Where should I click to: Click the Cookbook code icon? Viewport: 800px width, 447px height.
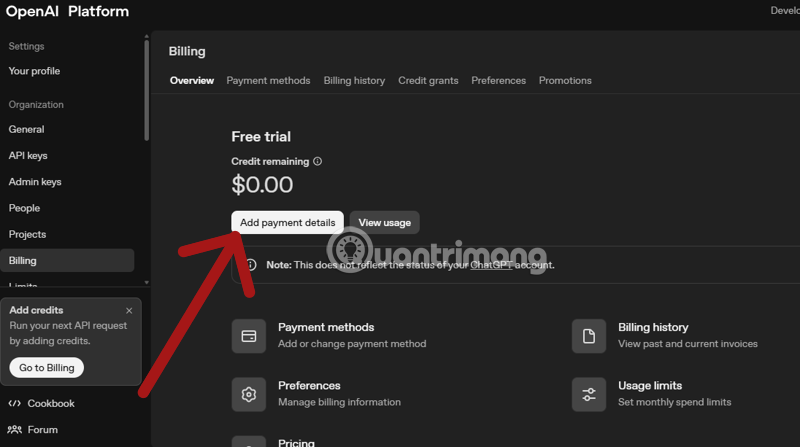(x=15, y=404)
